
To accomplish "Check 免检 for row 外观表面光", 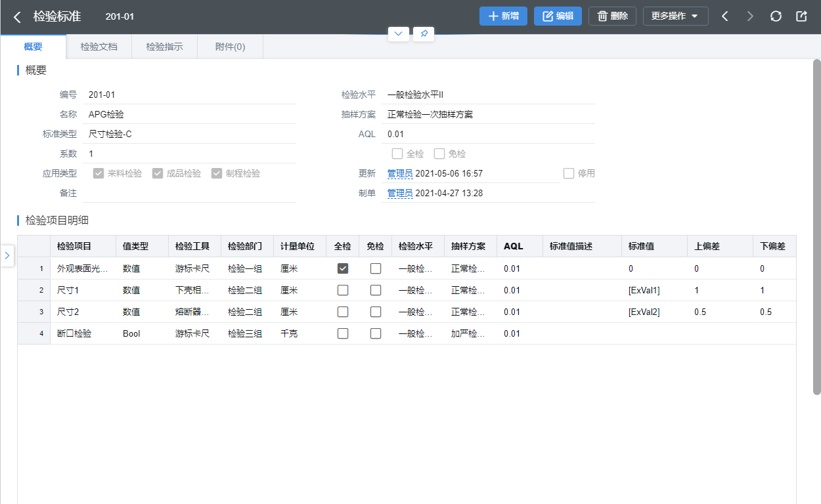I will pos(376,268).
